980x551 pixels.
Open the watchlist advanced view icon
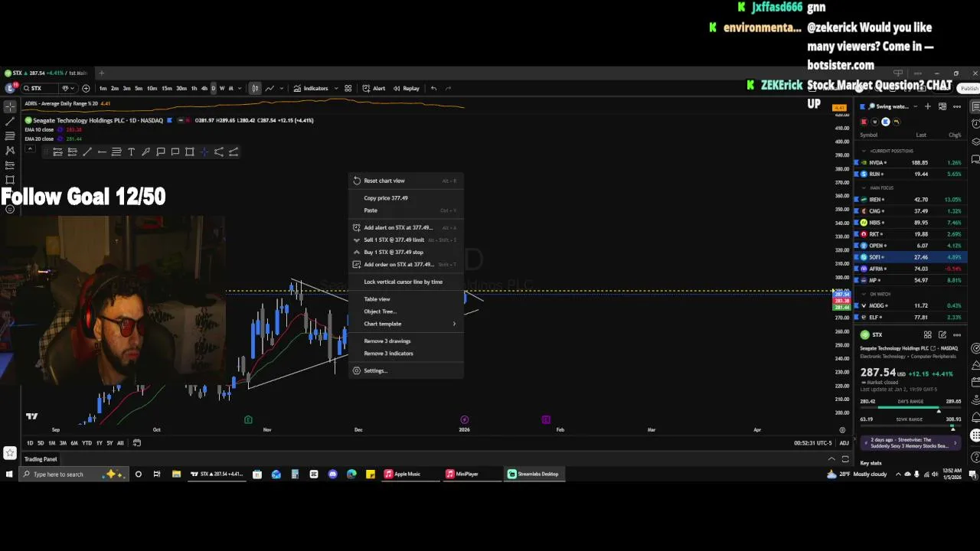(x=942, y=106)
